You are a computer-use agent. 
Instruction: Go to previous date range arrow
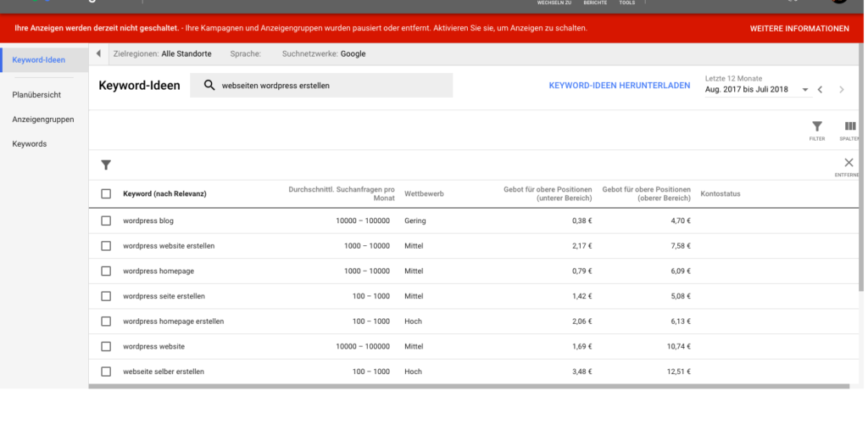click(x=821, y=90)
